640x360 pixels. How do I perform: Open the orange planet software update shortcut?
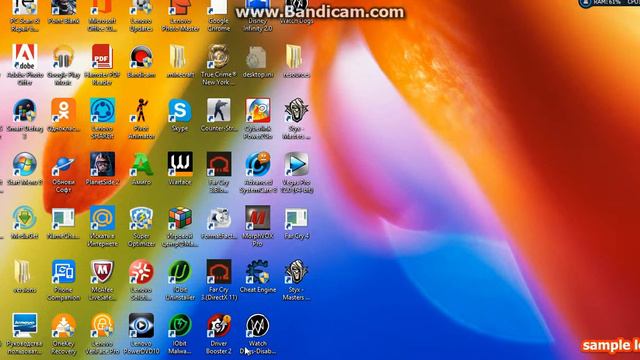[x=63, y=172]
